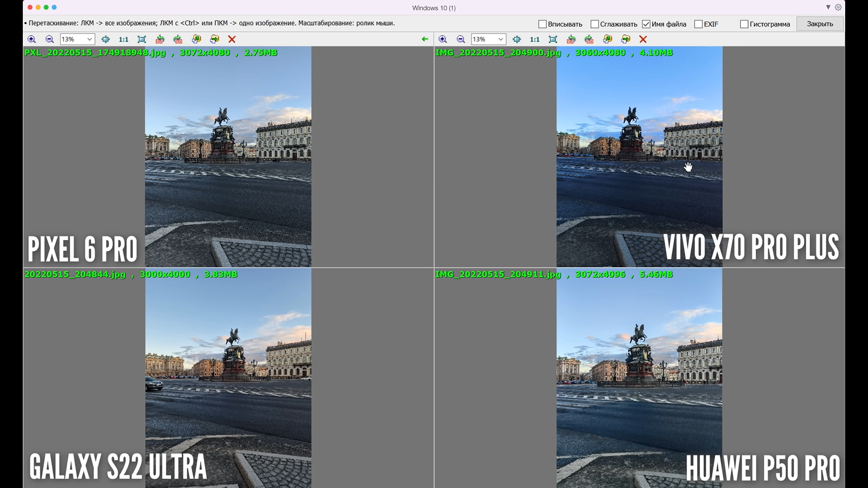Expand the title bar triangle menu

pos(828,8)
